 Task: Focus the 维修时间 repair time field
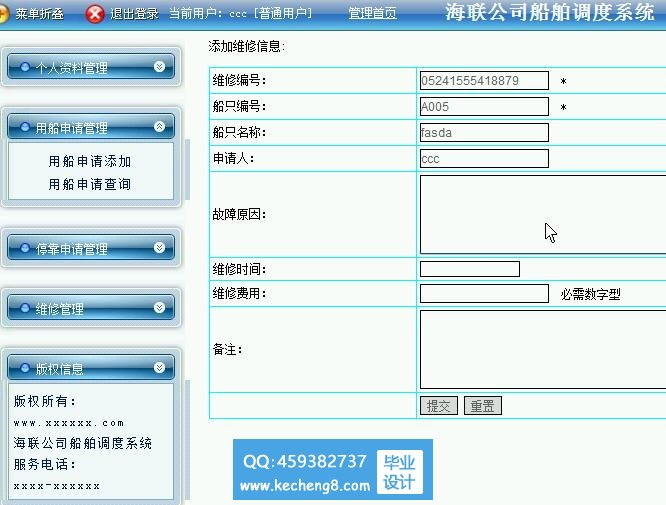click(x=470, y=269)
